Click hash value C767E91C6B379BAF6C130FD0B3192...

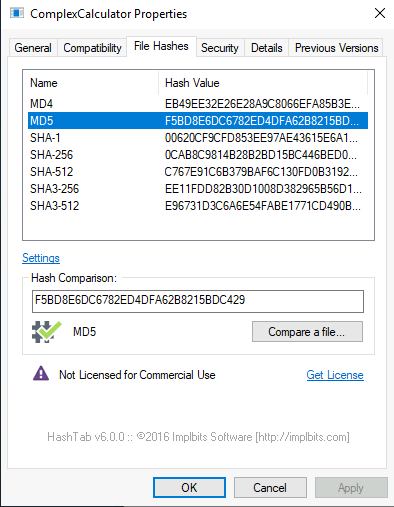(x=261, y=172)
